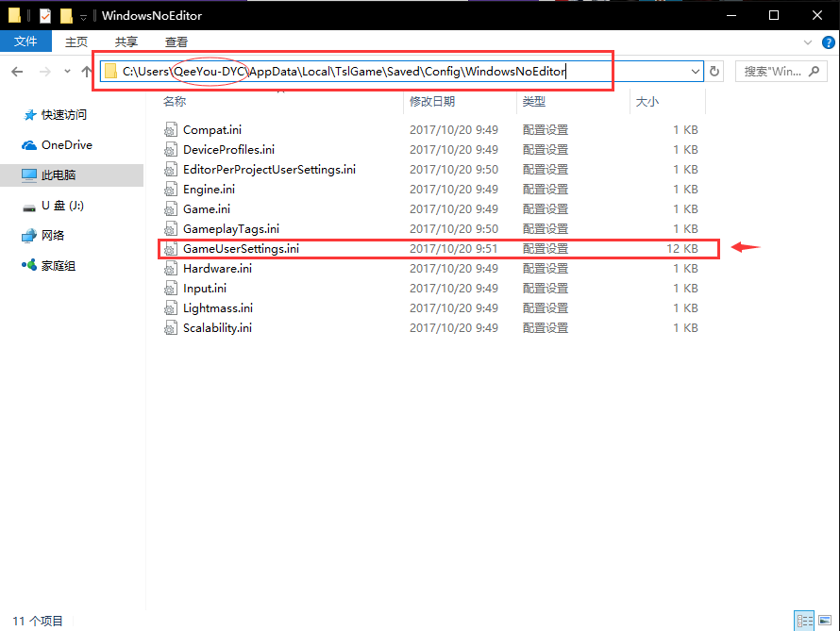Click the search magnifier icon
Screen dimensions: 840x631
click(x=815, y=71)
